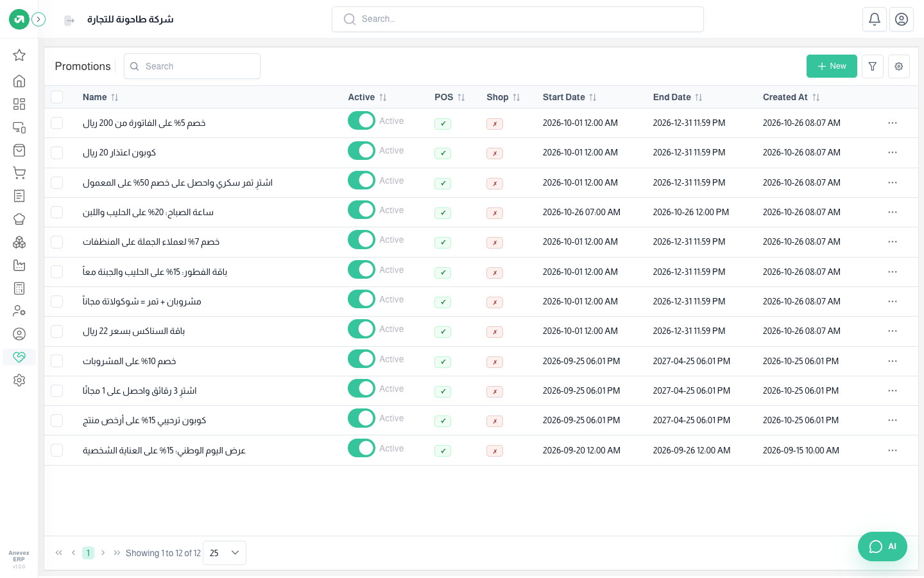Open the table filter funnel

click(x=873, y=66)
